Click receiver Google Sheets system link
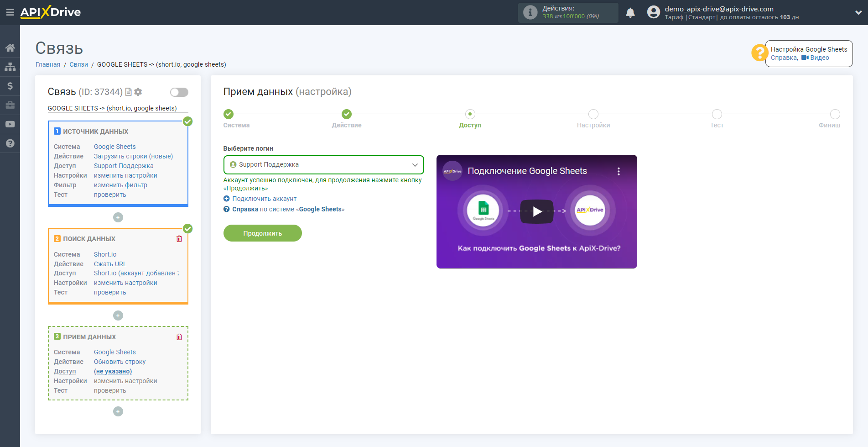 pos(115,352)
